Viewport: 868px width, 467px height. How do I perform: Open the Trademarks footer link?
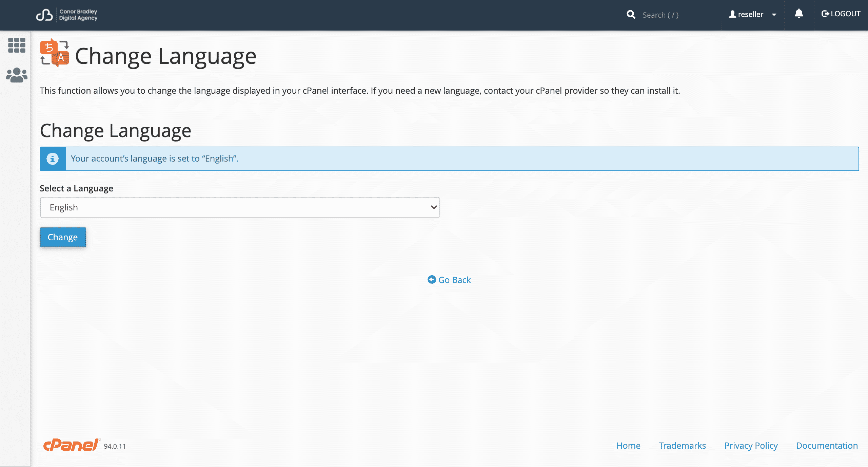(x=682, y=446)
